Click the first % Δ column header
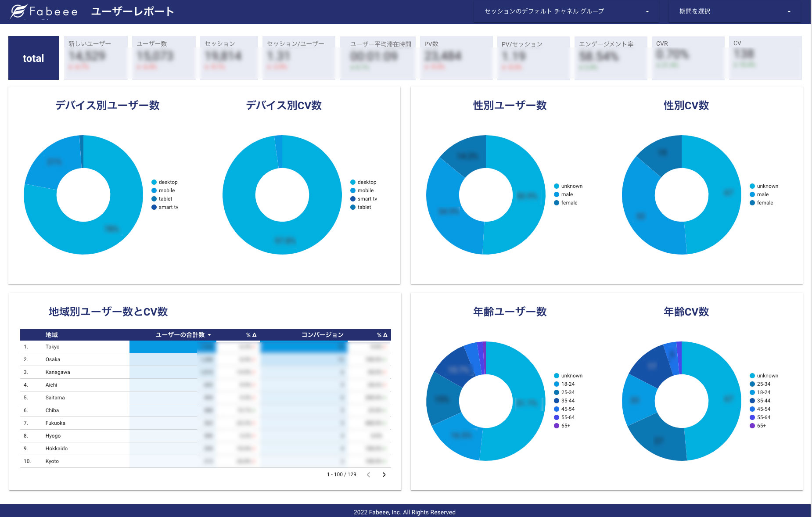The image size is (812, 517). click(x=251, y=335)
